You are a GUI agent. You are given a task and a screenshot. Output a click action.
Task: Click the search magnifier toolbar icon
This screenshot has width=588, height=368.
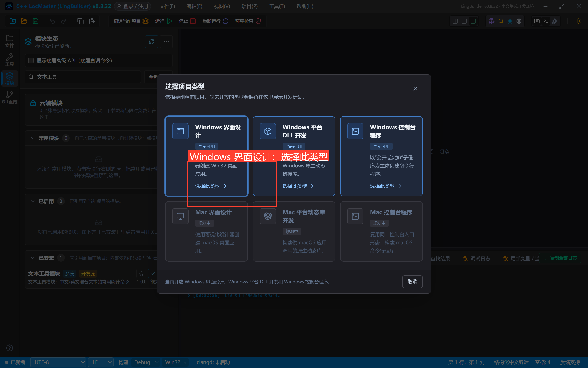501,21
